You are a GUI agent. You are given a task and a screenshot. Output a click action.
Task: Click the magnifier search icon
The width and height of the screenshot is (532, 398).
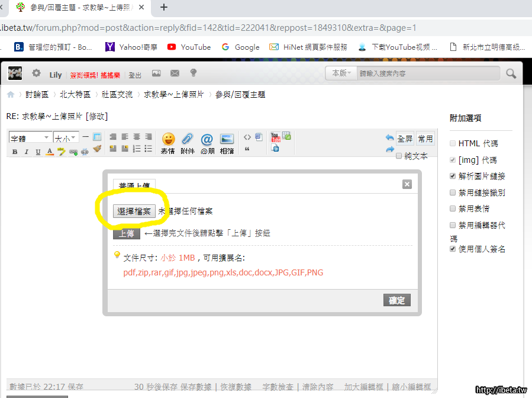click(x=511, y=74)
